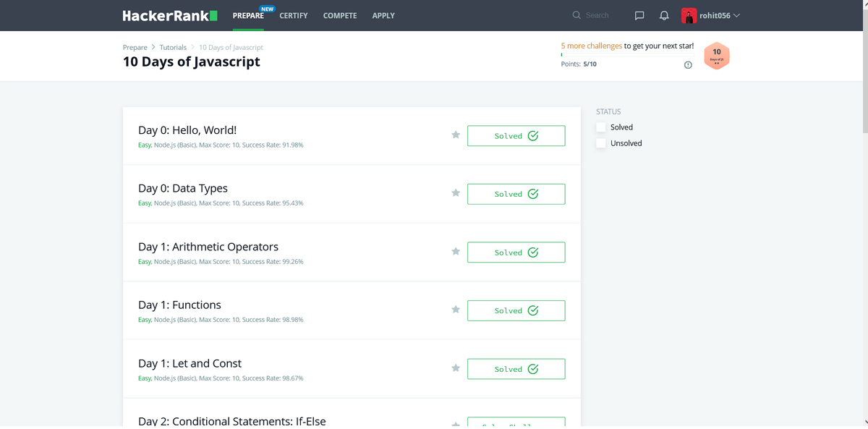Screen dimensions: 868x429
Task: Open the Compete tab
Action: coord(340,15)
